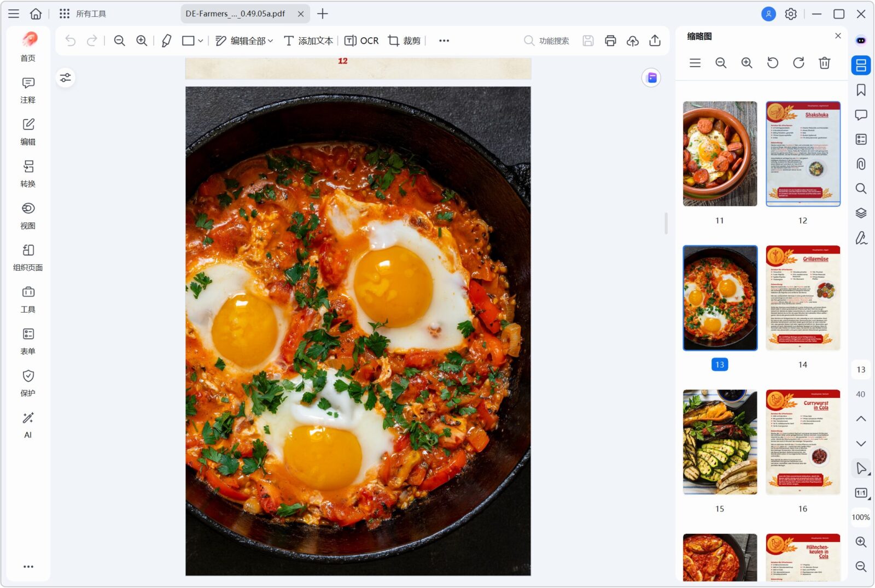
Task: Open the page properties slider icon
Action: click(66, 78)
